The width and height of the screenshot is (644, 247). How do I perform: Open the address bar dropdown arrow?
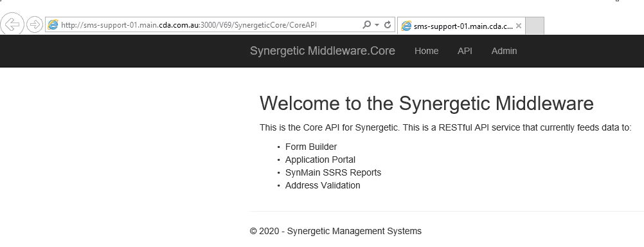[x=377, y=24]
